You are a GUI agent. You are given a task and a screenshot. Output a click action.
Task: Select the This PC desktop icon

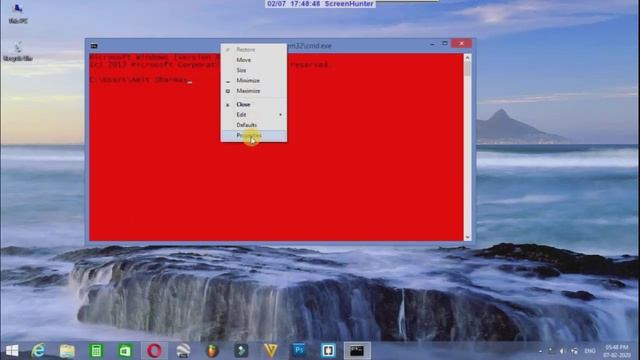[18, 13]
